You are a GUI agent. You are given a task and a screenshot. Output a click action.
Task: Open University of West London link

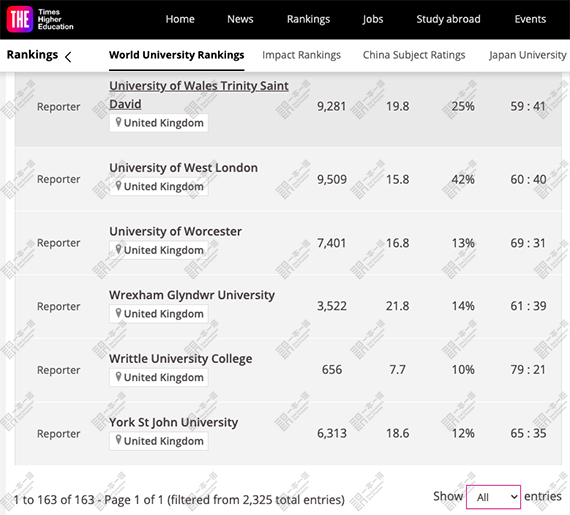pos(184,168)
